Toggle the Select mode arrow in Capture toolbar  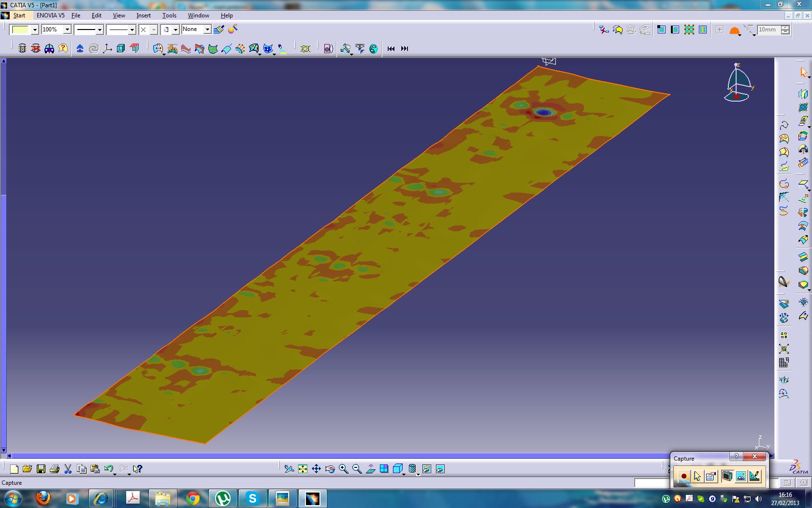pyautogui.click(x=697, y=477)
